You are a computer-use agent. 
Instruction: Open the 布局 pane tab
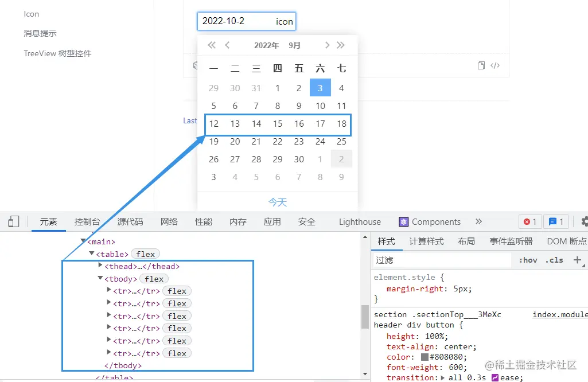pyautogui.click(x=466, y=241)
